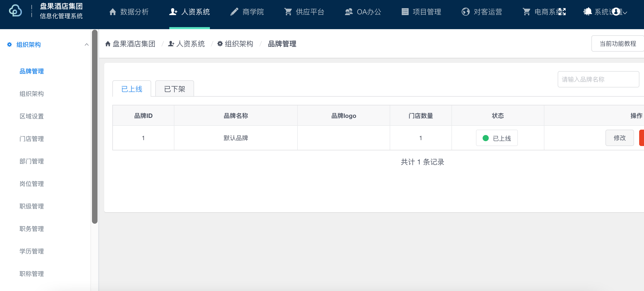Open 职务管理 in the sidebar

point(32,229)
